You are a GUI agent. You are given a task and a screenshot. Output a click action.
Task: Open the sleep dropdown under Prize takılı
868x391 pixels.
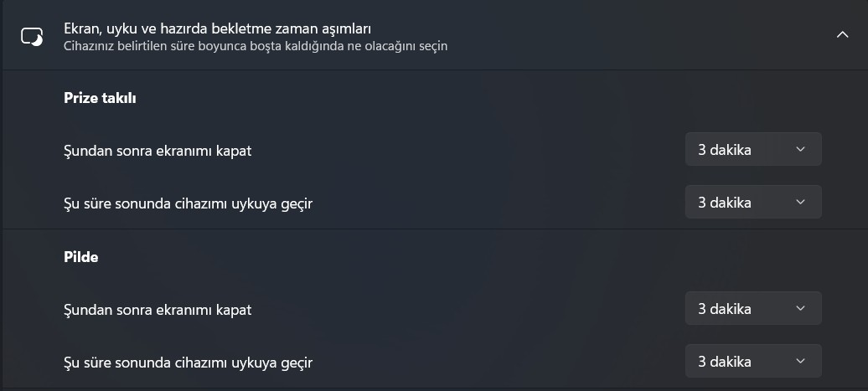click(x=753, y=202)
